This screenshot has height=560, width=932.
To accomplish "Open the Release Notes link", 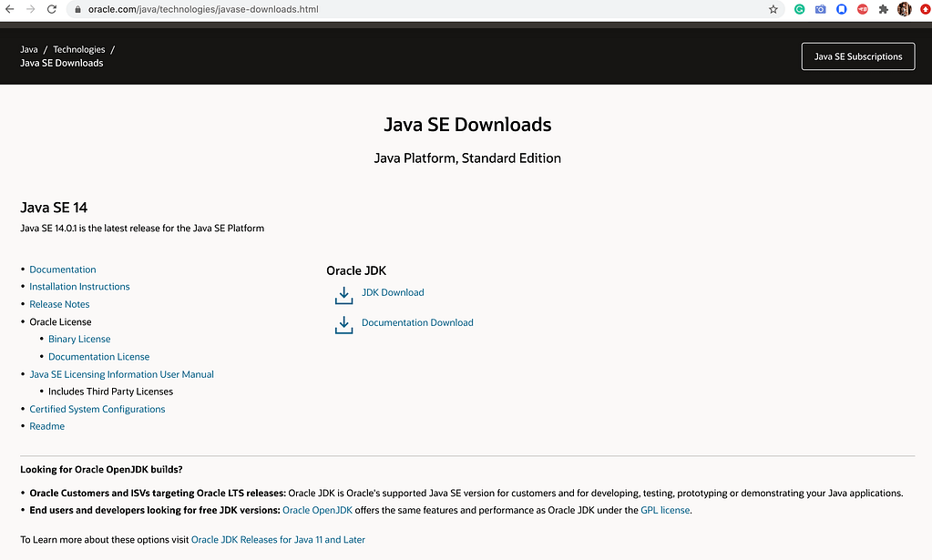I will 59,304.
